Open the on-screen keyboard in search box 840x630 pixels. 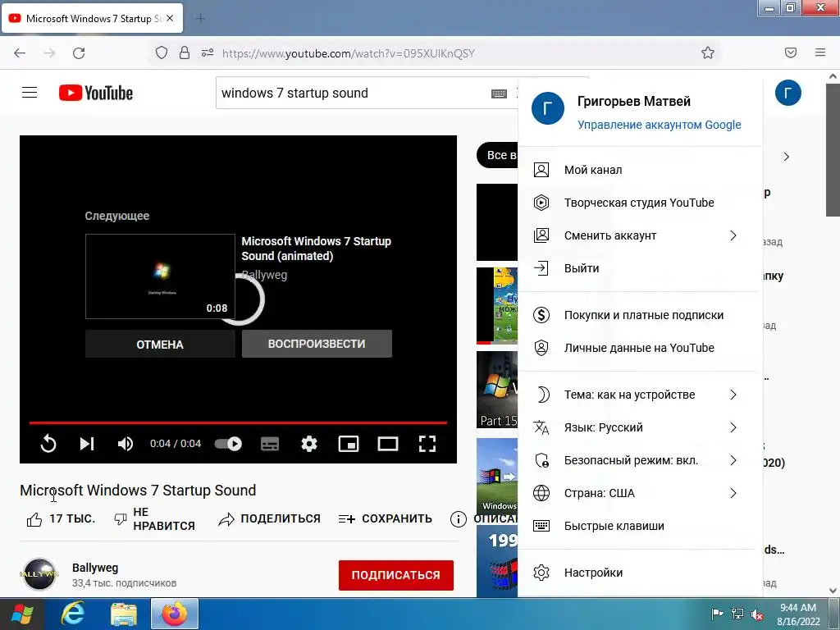tap(499, 94)
